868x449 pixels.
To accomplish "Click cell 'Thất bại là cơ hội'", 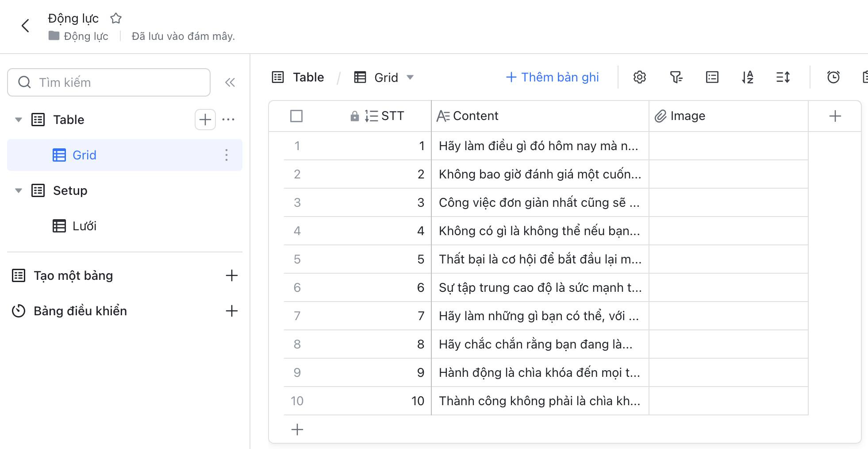I will coord(540,259).
